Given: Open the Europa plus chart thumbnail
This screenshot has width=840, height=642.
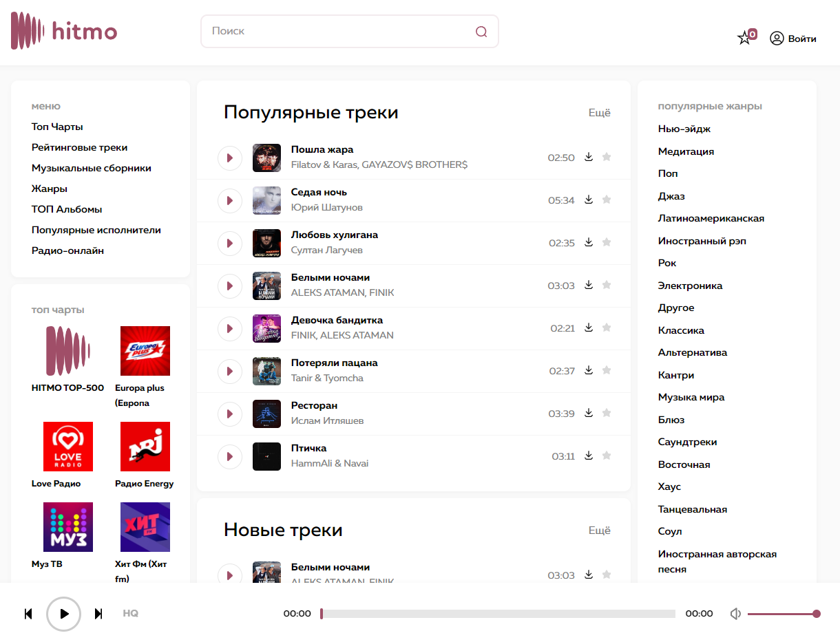Looking at the screenshot, I should (x=145, y=351).
